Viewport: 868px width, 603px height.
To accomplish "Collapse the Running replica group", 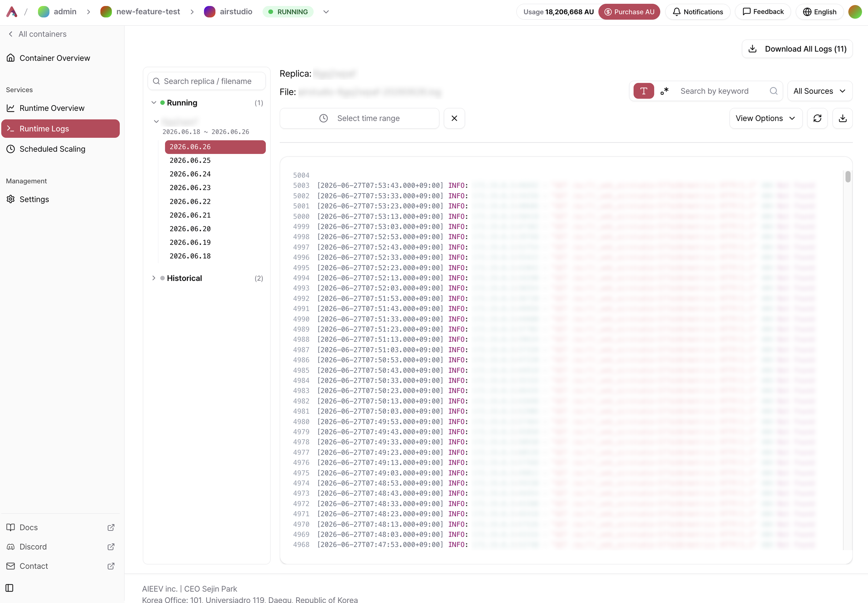I will coord(154,103).
